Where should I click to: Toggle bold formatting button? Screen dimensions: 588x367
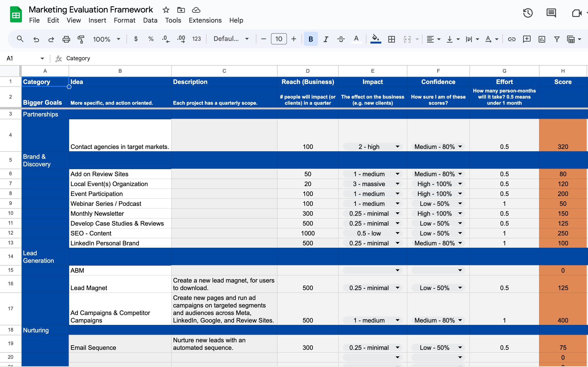[x=310, y=39]
